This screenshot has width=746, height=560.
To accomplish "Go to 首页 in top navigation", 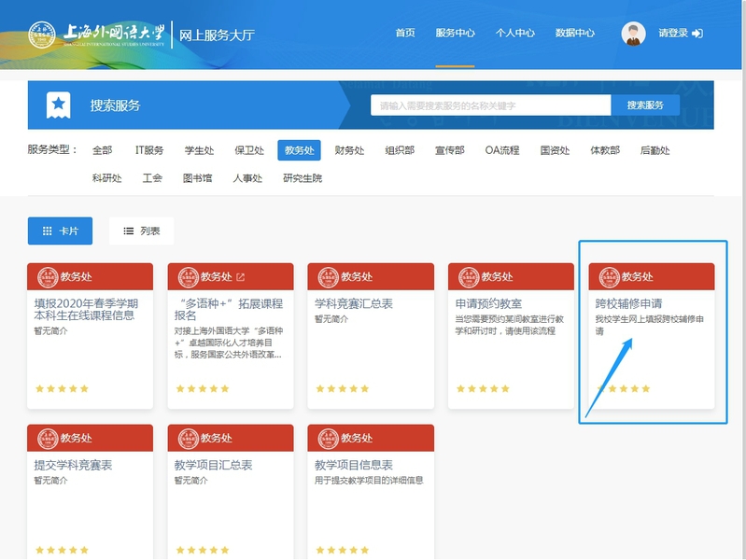I will click(405, 34).
